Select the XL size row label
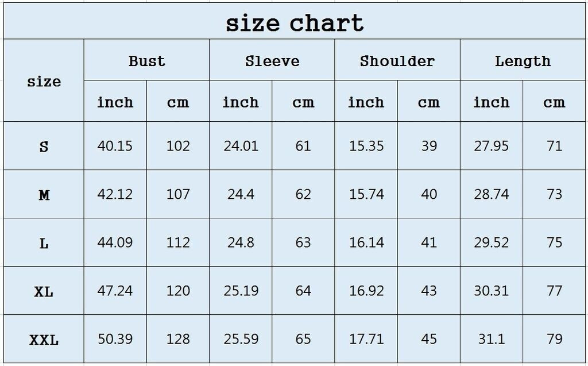This screenshot has width=588, height=366. [44, 291]
